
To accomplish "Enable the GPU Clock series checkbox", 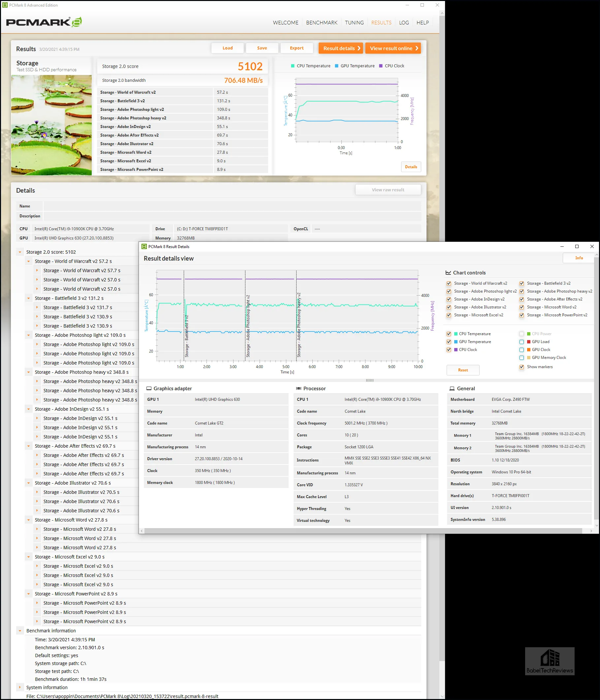I will point(521,350).
